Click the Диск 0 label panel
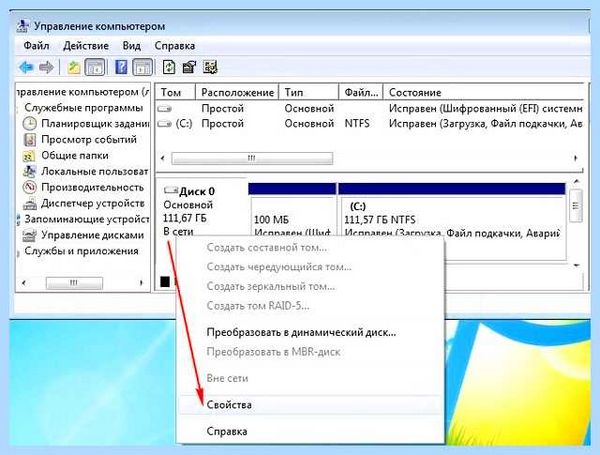This screenshot has width=600, height=455. coord(202,210)
